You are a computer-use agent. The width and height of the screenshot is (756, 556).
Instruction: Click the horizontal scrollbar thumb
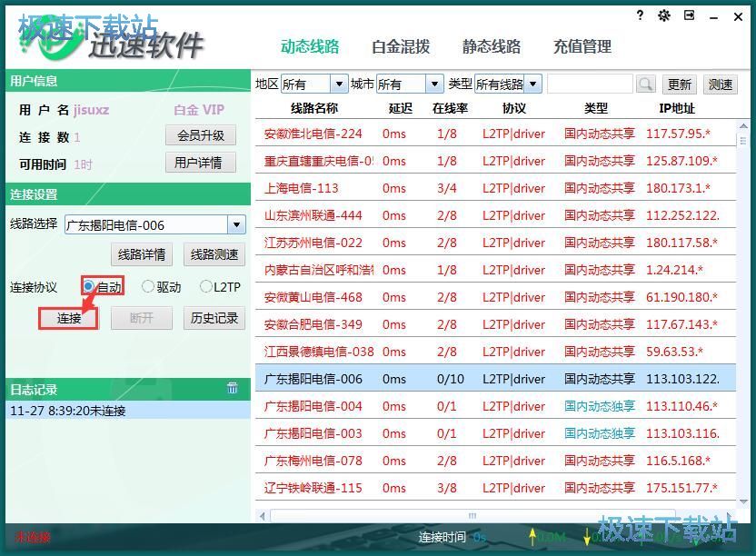(x=472, y=516)
